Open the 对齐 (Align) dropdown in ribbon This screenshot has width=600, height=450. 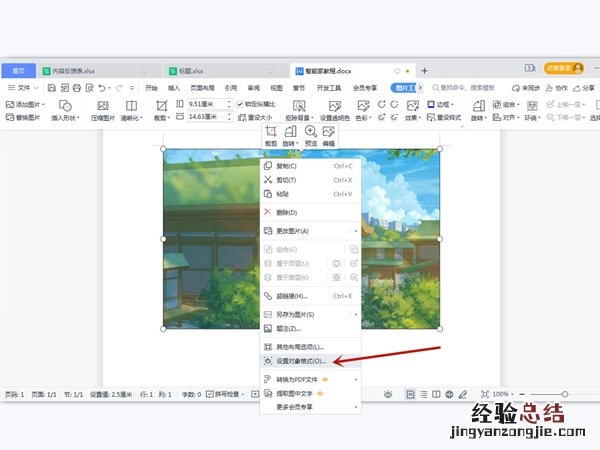pyautogui.click(x=506, y=117)
